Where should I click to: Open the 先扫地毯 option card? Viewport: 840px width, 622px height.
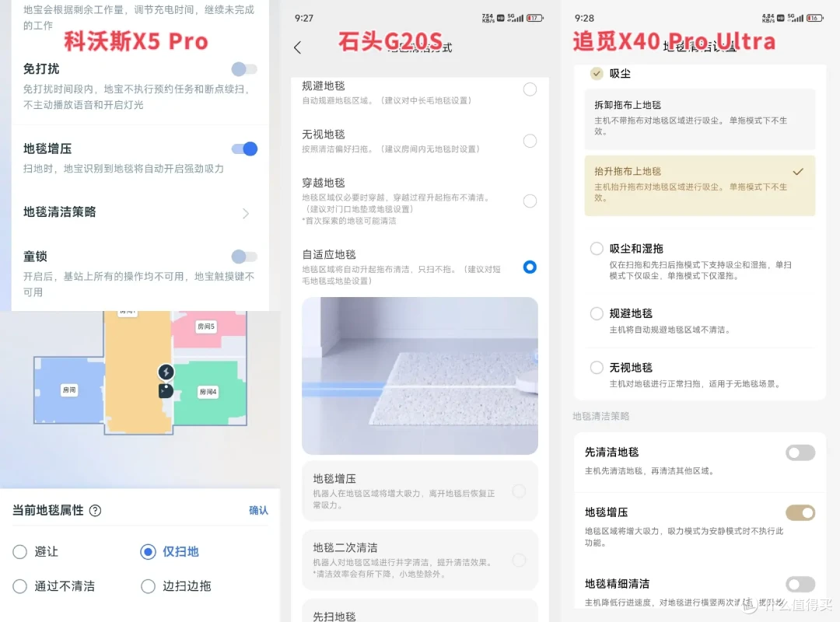point(419,611)
